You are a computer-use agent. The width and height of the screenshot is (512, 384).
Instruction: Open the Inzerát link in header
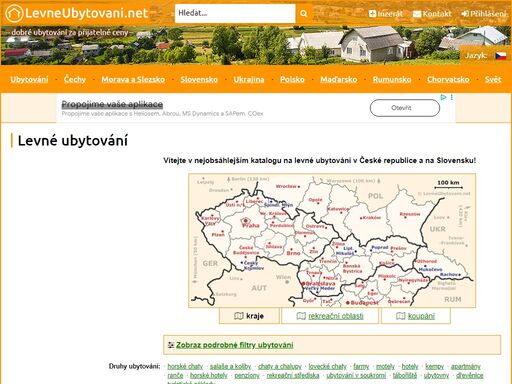point(386,14)
